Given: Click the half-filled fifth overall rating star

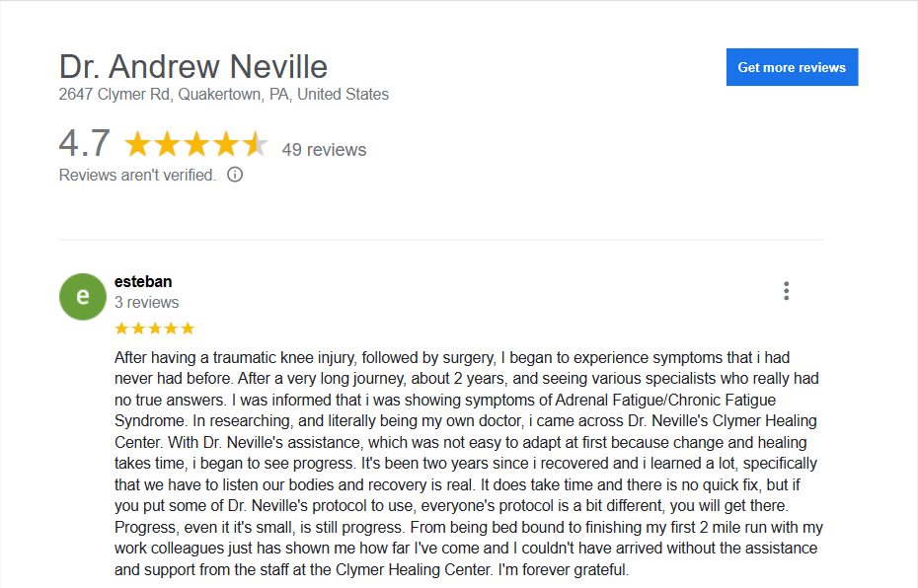Looking at the screenshot, I should click(255, 144).
